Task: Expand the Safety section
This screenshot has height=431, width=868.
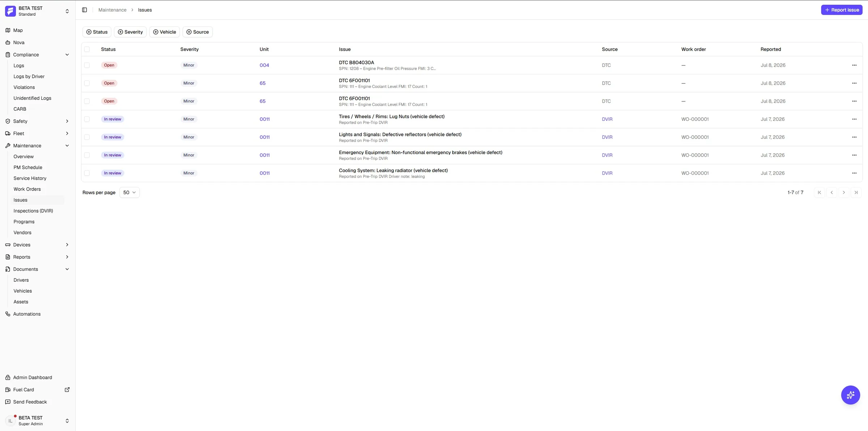Action: click(x=67, y=121)
